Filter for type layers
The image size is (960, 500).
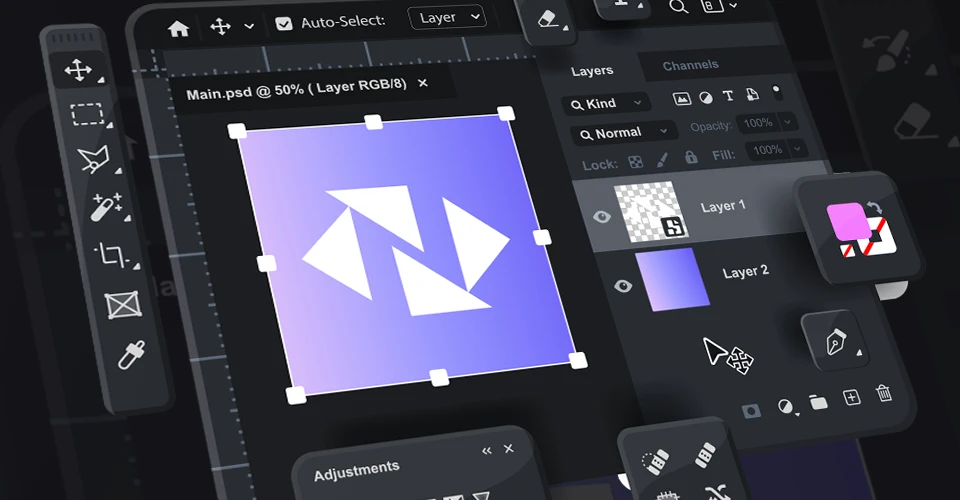pyautogui.click(x=728, y=95)
